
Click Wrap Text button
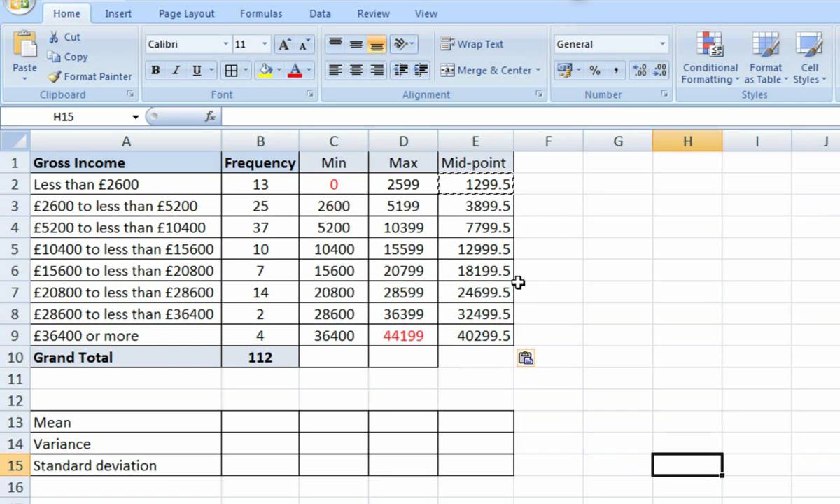coord(472,44)
